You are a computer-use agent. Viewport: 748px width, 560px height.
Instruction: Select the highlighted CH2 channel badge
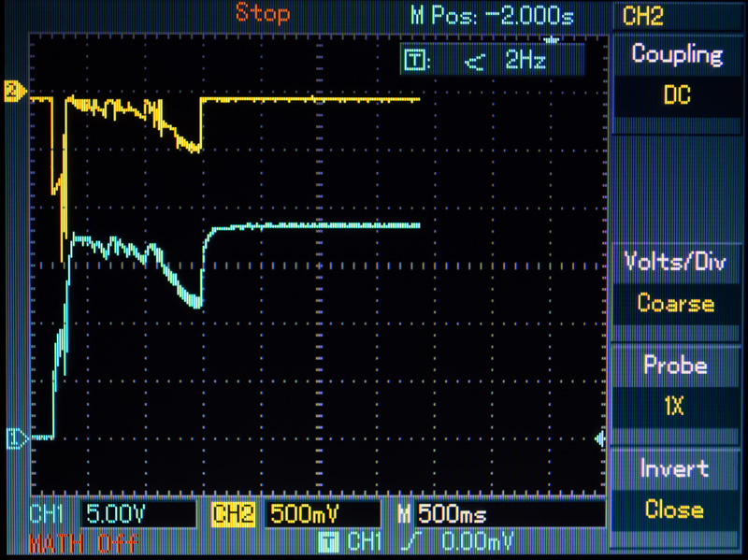tap(232, 514)
